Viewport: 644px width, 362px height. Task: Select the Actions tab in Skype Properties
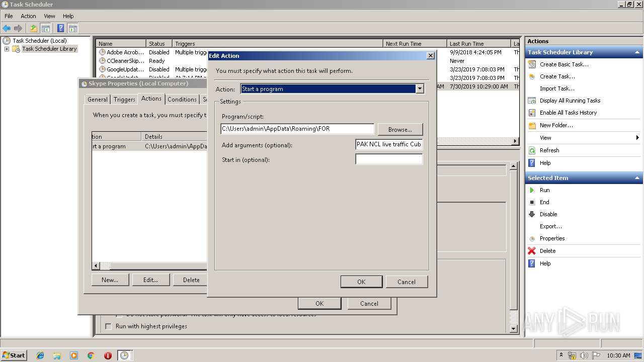151,99
